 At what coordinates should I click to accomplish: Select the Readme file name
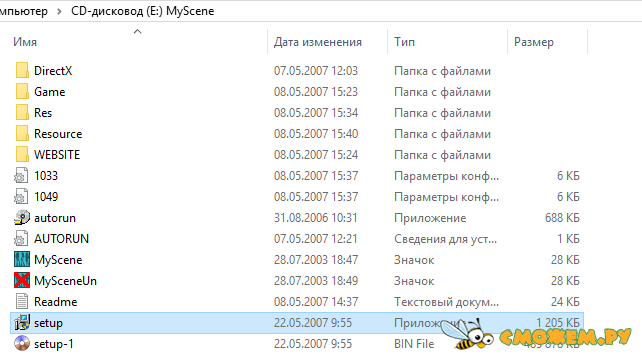tap(56, 302)
